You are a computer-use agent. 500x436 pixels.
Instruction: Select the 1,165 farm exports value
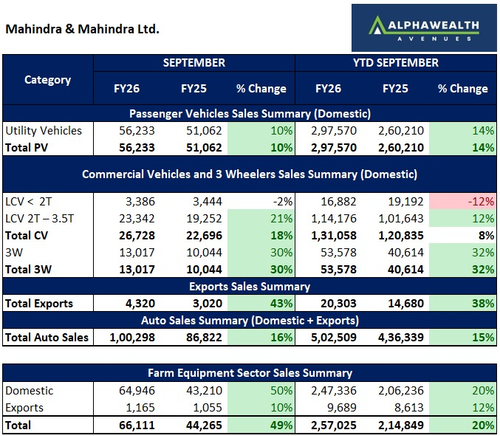(x=140, y=408)
